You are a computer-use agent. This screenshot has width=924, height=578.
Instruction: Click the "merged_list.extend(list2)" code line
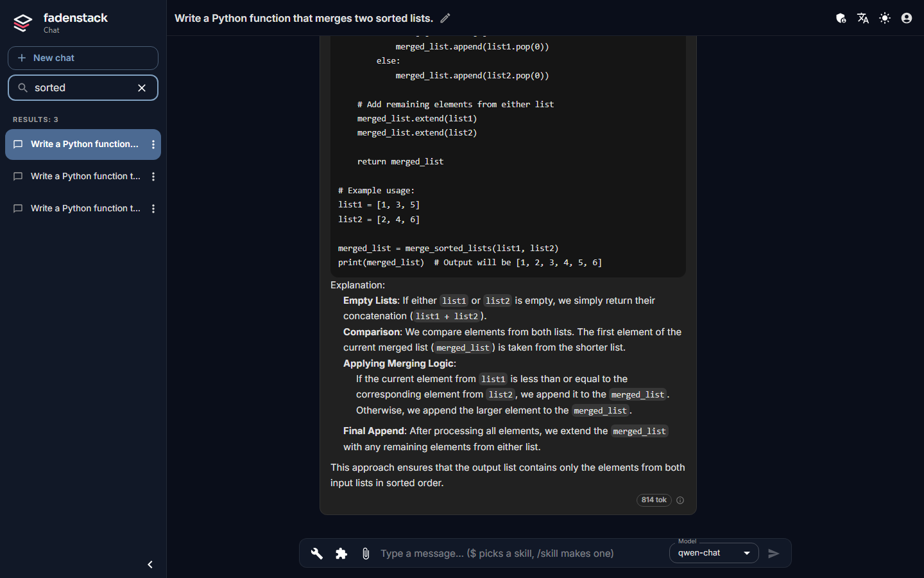417,133
